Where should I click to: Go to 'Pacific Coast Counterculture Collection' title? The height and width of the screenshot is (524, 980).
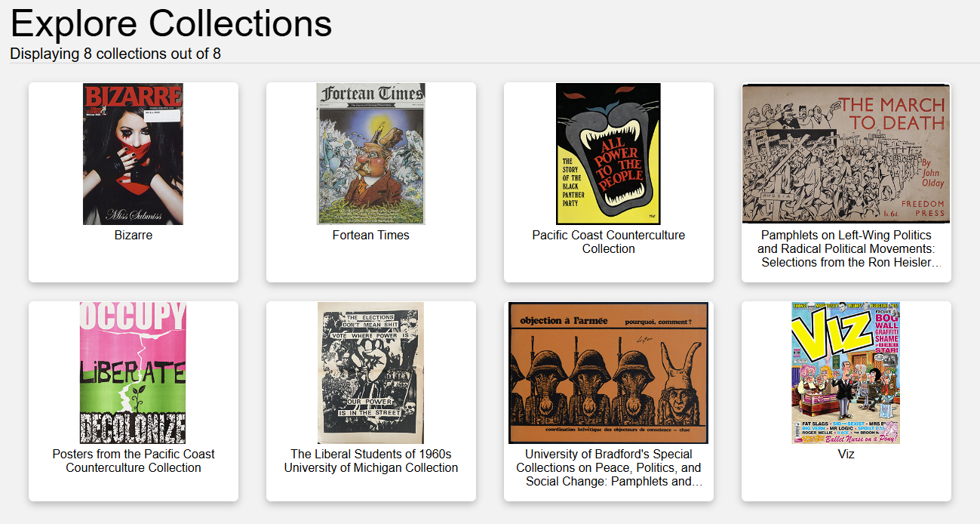tap(609, 242)
